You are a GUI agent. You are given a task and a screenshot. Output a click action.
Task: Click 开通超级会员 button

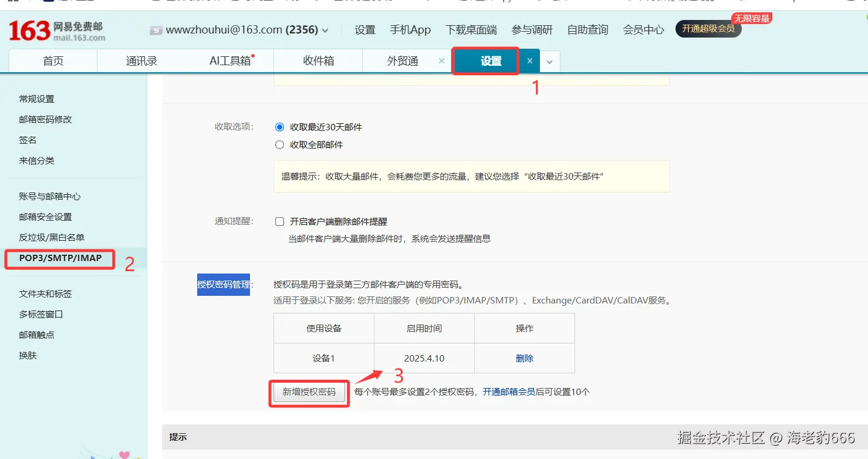point(708,29)
